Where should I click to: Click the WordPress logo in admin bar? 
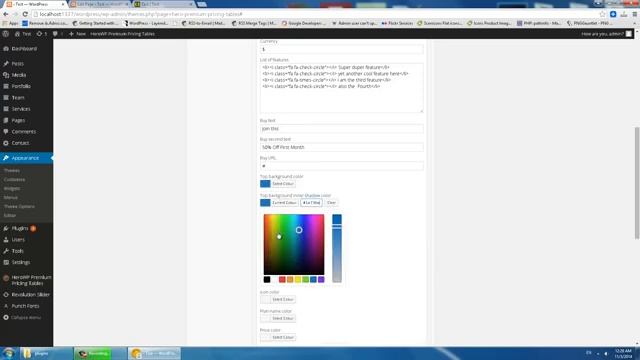[6, 34]
